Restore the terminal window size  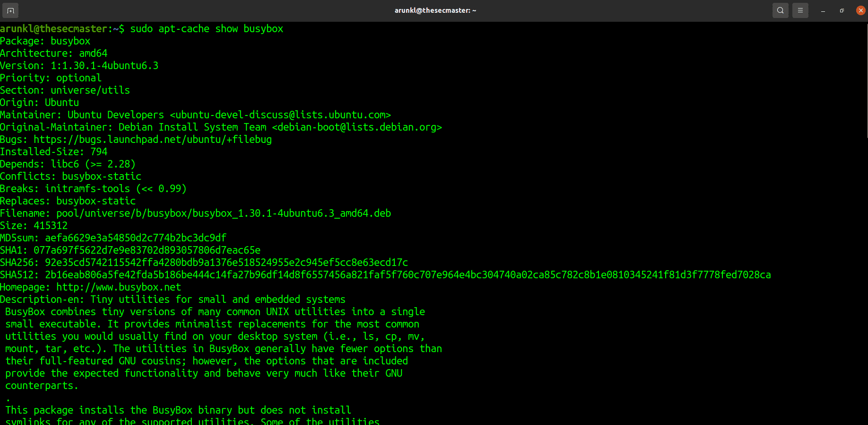tap(842, 10)
